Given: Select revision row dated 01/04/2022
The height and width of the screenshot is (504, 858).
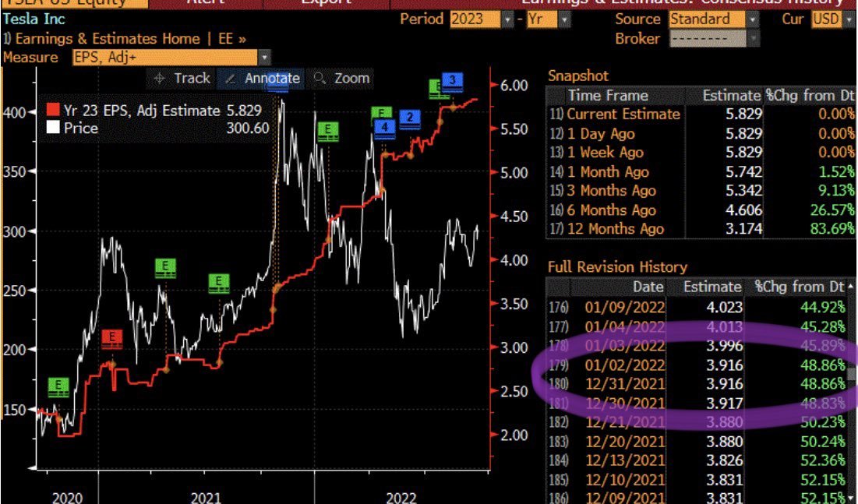Looking at the screenshot, I should [697, 326].
